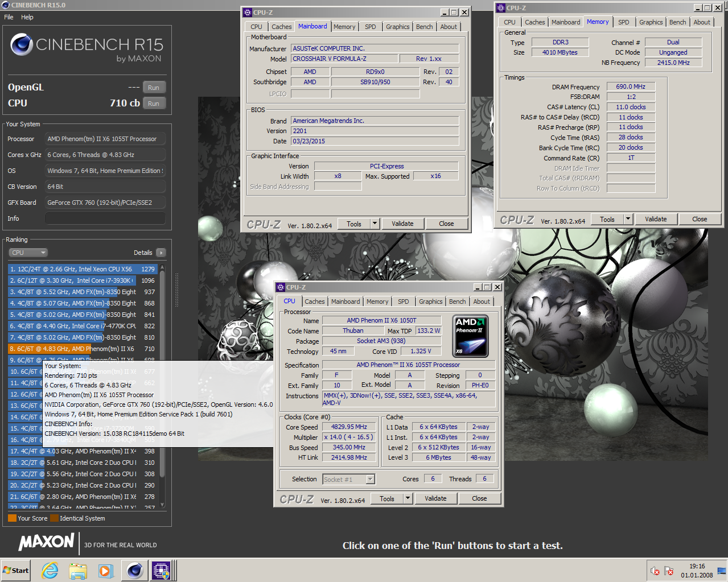Click the Identical System brown legend swatch

click(54, 518)
